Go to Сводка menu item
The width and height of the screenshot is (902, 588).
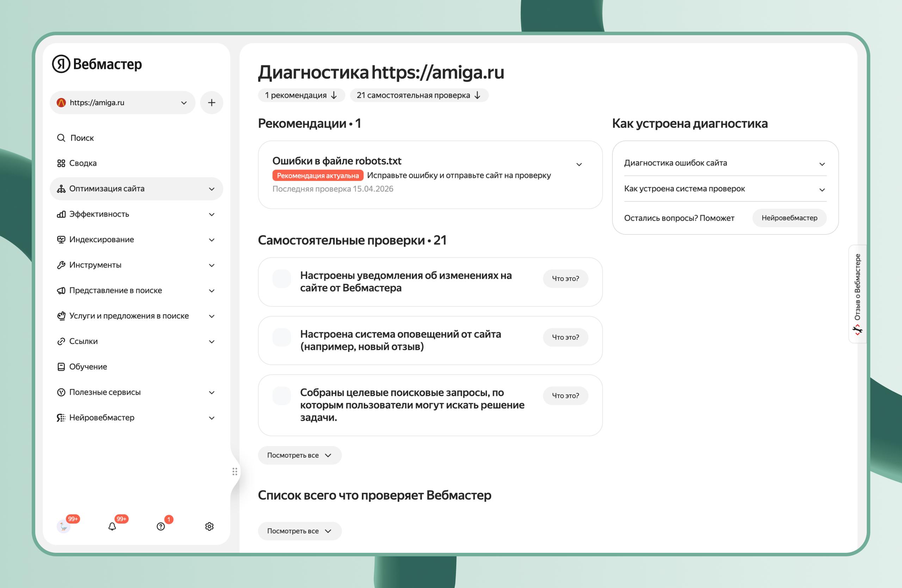click(x=136, y=163)
